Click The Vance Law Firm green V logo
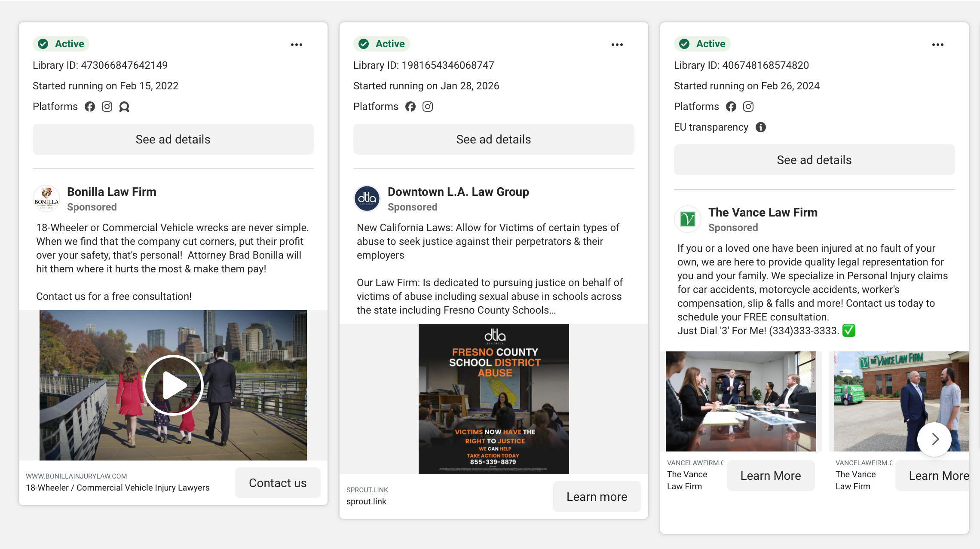Viewport: 980px width, 549px height. point(688,219)
